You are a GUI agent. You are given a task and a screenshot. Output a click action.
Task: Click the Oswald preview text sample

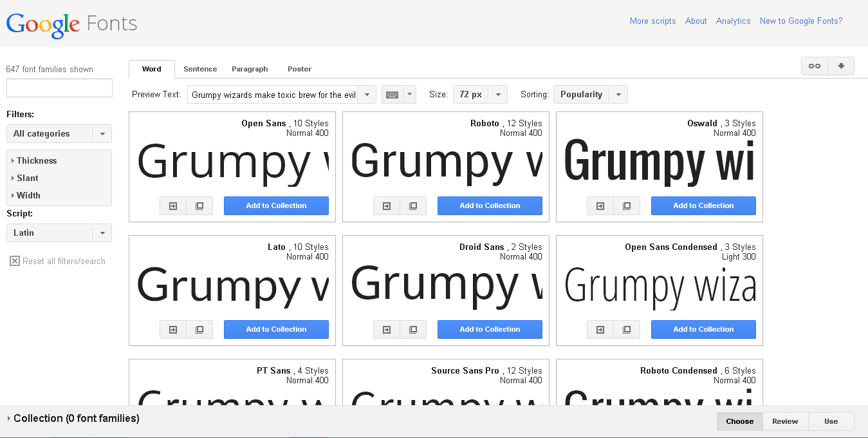660,162
